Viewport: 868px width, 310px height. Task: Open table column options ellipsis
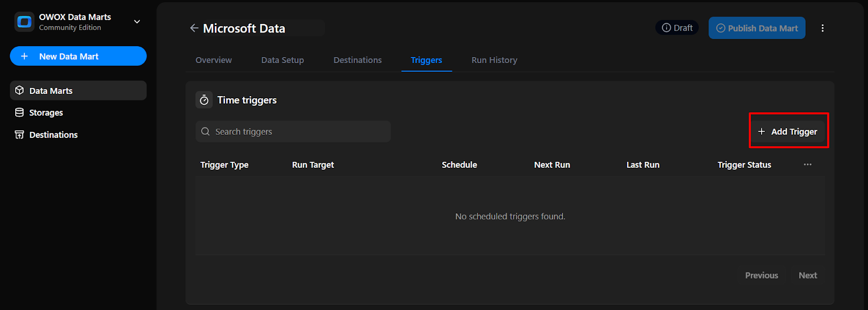click(807, 165)
